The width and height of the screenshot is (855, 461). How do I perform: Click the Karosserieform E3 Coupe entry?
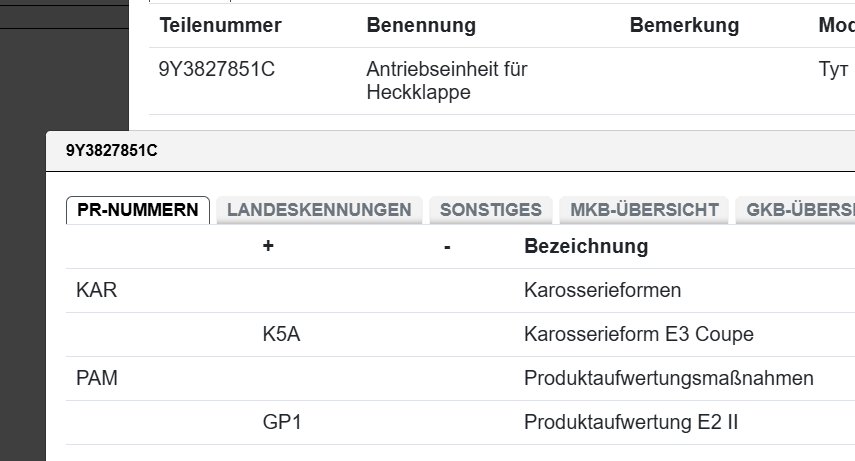coord(638,335)
